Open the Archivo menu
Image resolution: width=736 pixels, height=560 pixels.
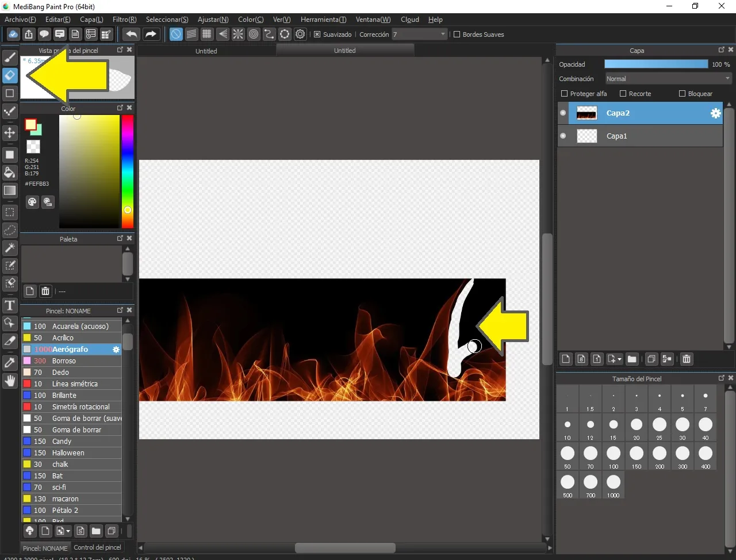20,20
